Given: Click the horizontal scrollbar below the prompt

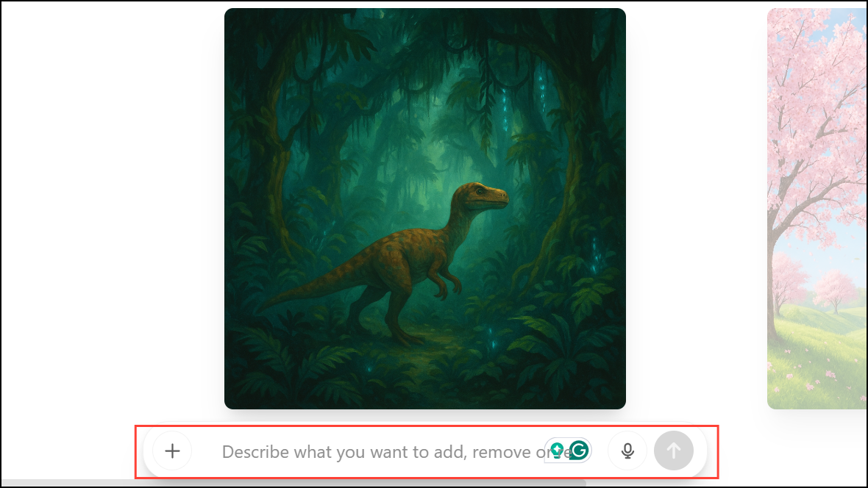Looking at the screenshot, I should (294, 483).
